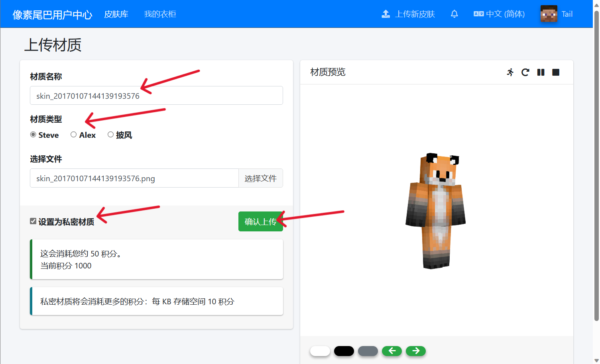Click the 选择文件 browse button
The image size is (600, 364).
click(260, 178)
